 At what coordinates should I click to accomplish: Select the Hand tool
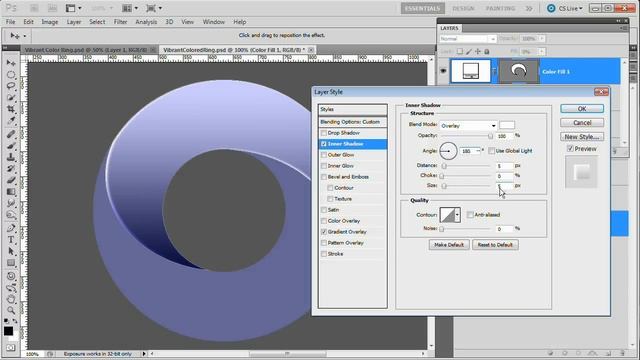pyautogui.click(x=11, y=299)
